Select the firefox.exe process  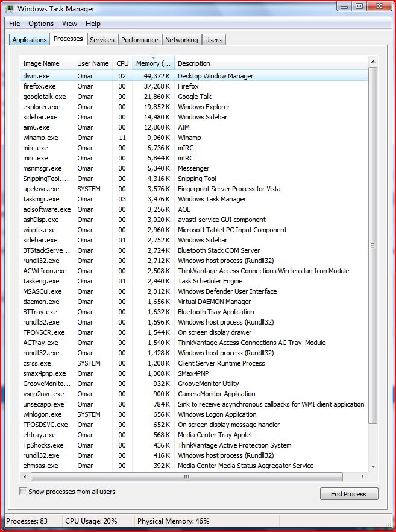click(193, 86)
